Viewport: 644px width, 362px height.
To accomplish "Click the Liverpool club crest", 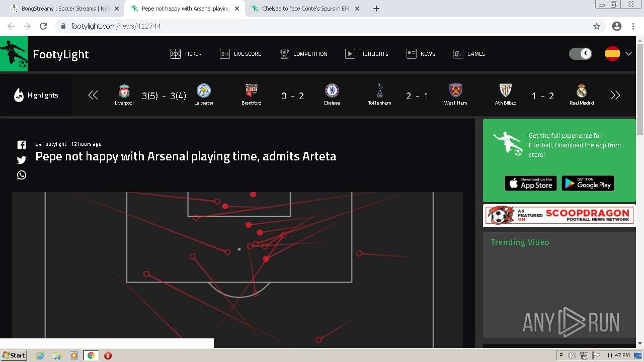I will click(x=124, y=91).
